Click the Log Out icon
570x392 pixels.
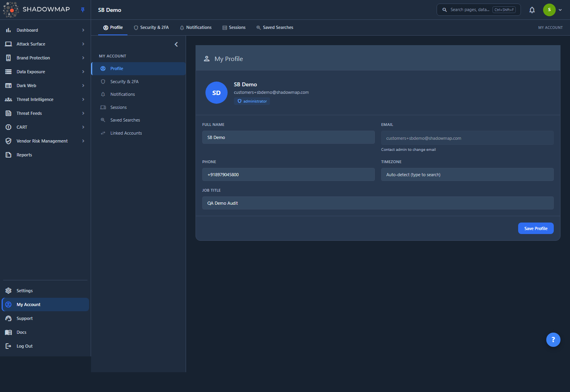click(x=8, y=346)
